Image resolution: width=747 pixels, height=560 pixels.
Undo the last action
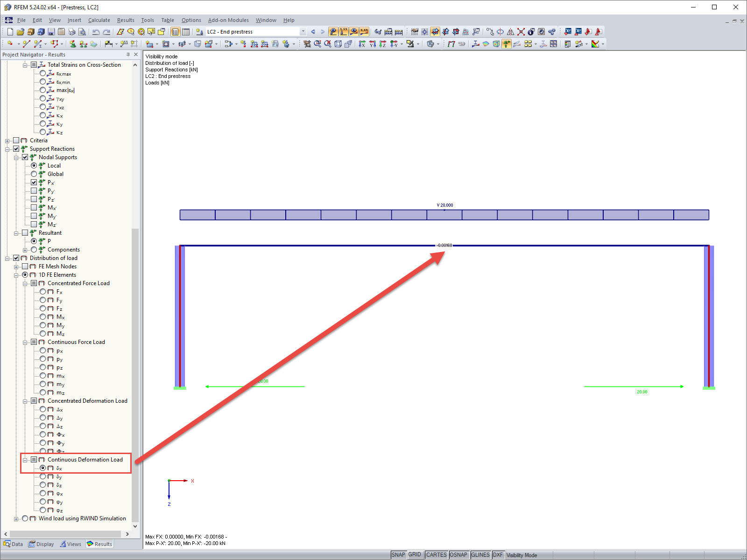[x=97, y=31]
